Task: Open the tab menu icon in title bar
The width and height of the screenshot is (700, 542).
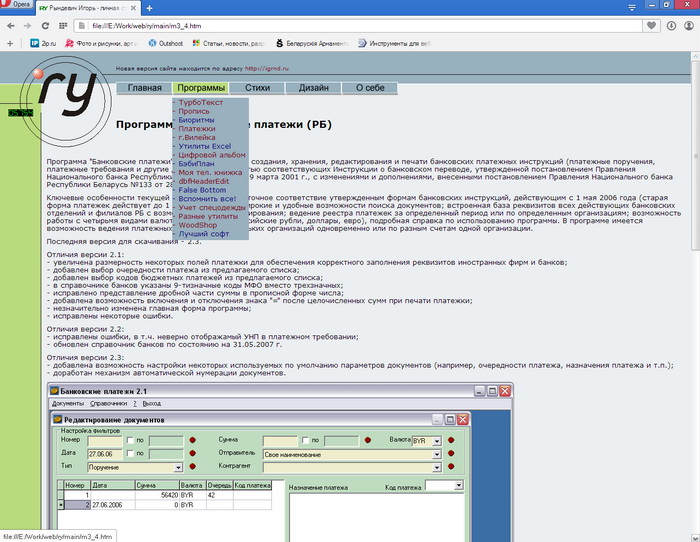Action: point(632,8)
